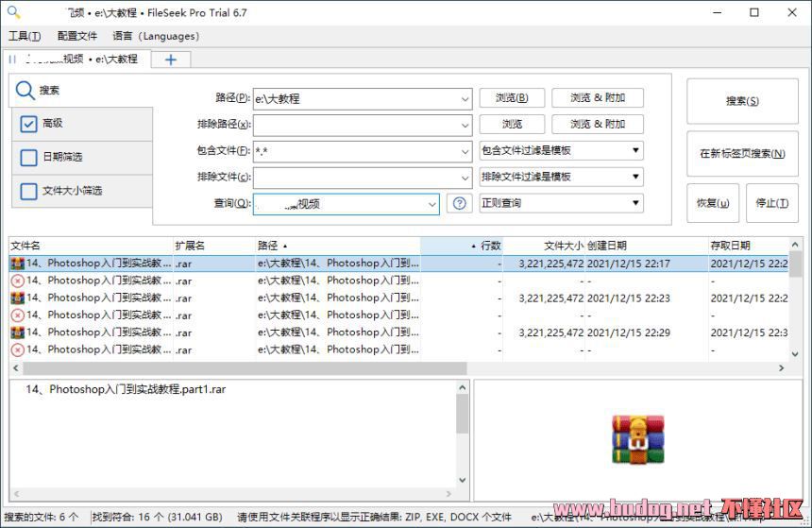Screen dimensions: 812x528
Task: Sort results by 创建日期 column header
Action: pyautogui.click(x=647, y=246)
